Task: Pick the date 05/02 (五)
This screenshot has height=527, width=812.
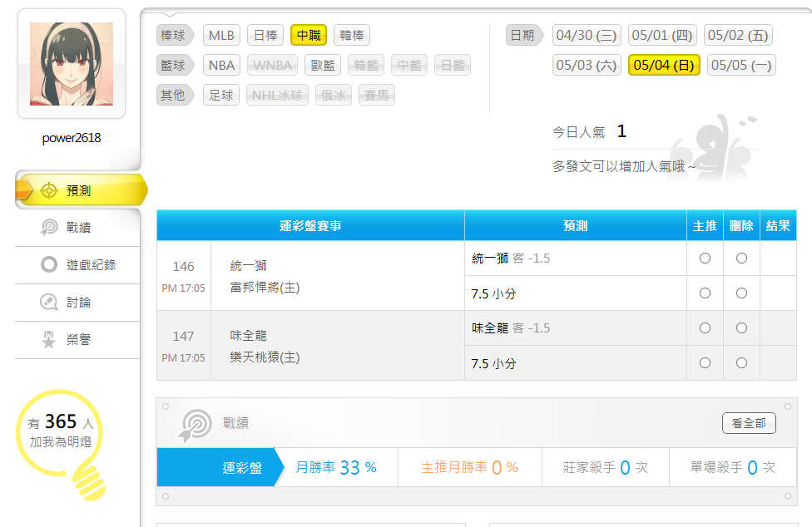Action: pos(738,35)
